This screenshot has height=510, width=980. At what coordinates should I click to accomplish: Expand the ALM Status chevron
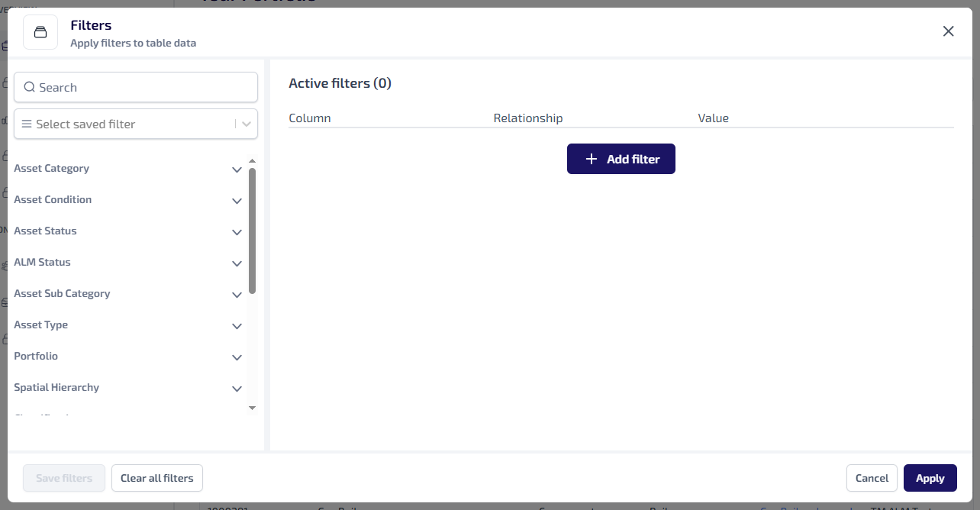pos(237,263)
